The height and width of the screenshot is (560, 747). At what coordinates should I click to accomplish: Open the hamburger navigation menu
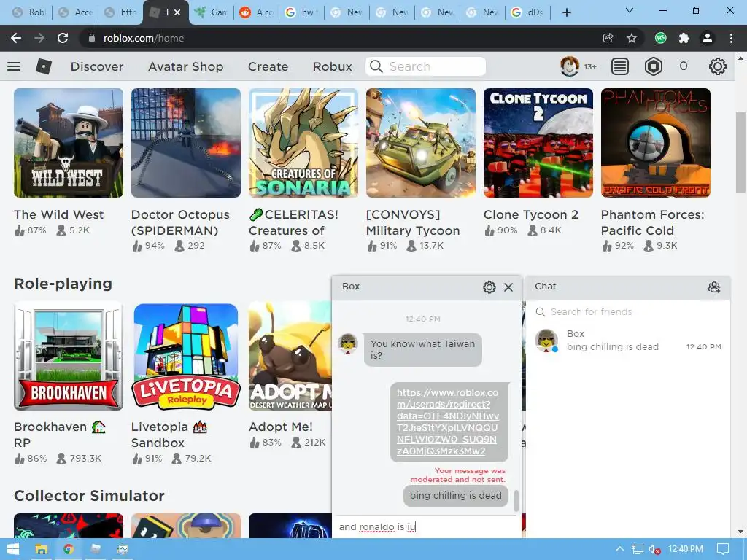14,66
